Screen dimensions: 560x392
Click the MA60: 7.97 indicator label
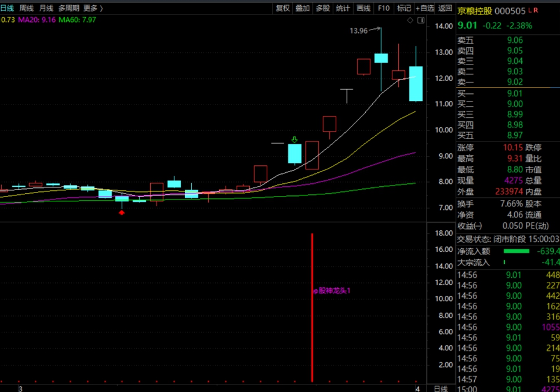77,20
